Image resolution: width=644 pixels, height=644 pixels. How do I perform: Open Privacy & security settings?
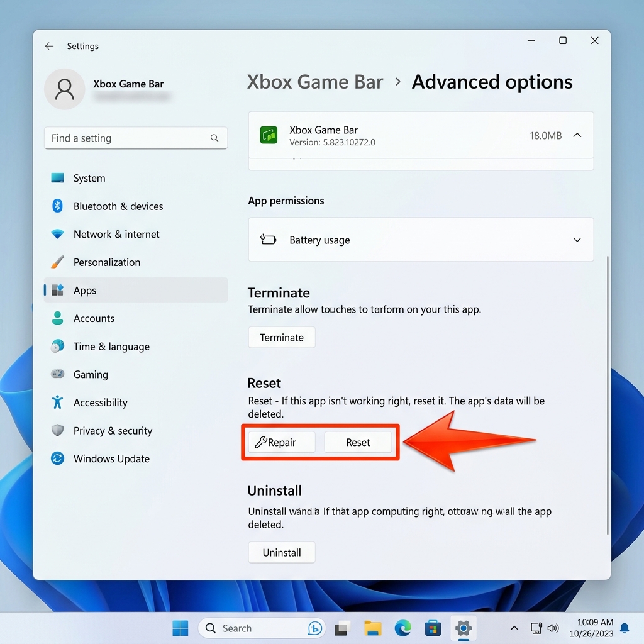[136, 430]
